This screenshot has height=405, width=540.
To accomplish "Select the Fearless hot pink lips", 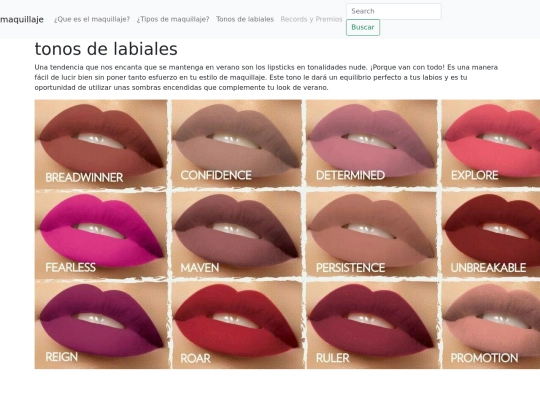I will pyautogui.click(x=101, y=234).
